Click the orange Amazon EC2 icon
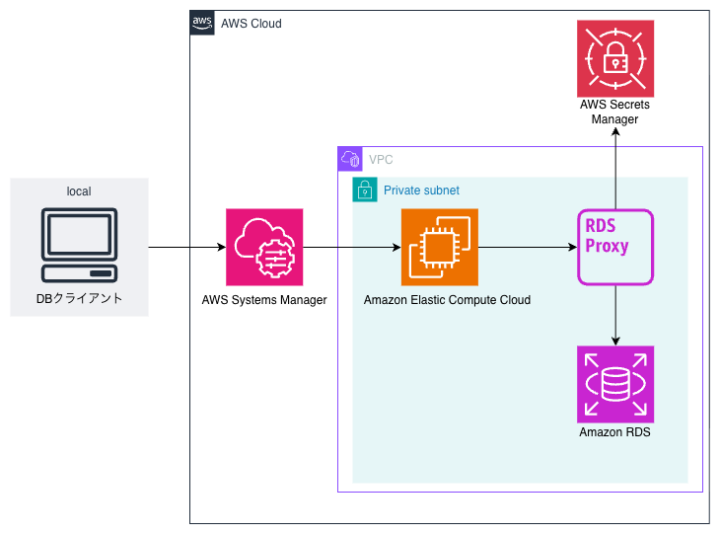Image resolution: width=720 pixels, height=534 pixels. [440, 247]
